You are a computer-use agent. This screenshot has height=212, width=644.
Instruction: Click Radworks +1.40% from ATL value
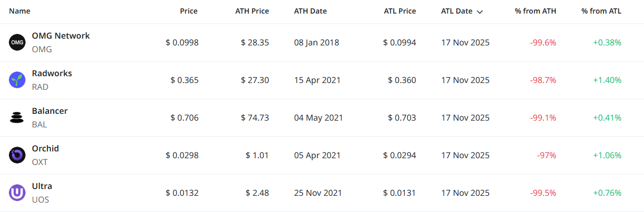pyautogui.click(x=607, y=80)
